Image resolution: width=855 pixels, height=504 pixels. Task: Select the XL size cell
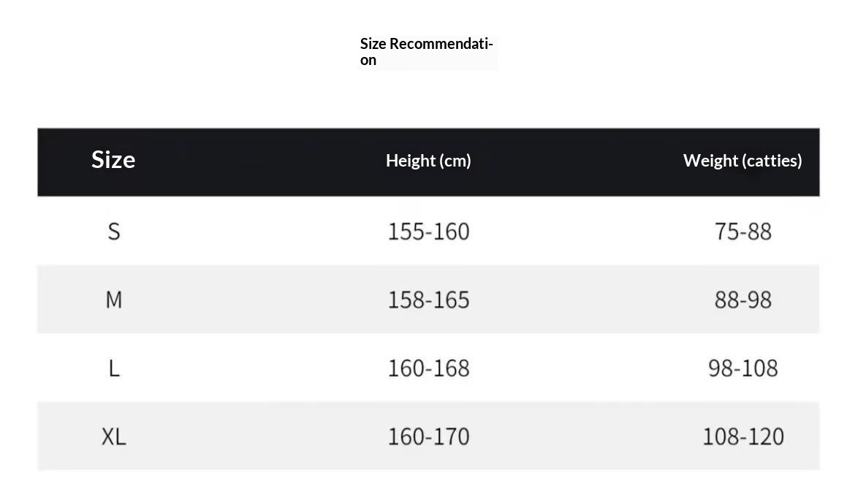(x=114, y=437)
